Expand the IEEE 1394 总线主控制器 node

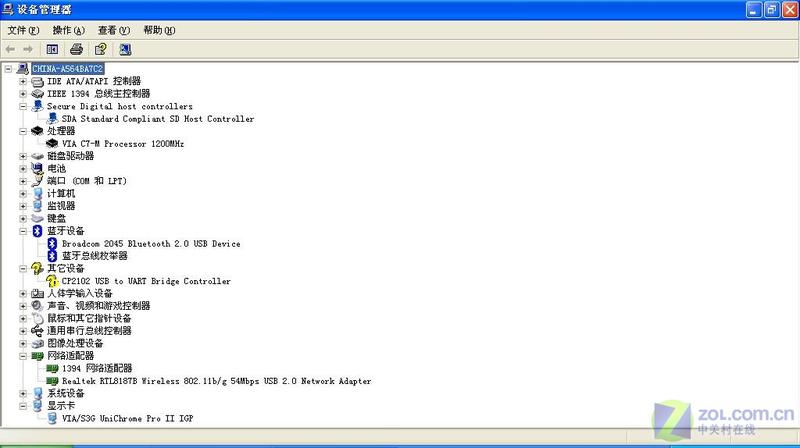(23, 94)
